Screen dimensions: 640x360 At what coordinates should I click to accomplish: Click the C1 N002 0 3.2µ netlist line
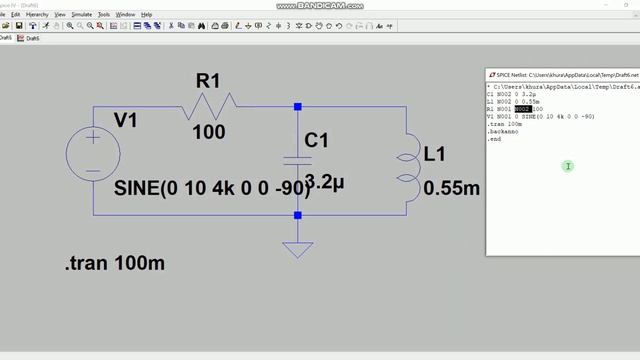tap(511, 94)
